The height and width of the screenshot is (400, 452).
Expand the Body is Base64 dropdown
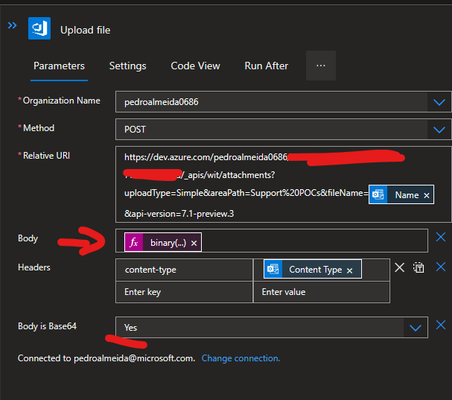pyautogui.click(x=415, y=328)
